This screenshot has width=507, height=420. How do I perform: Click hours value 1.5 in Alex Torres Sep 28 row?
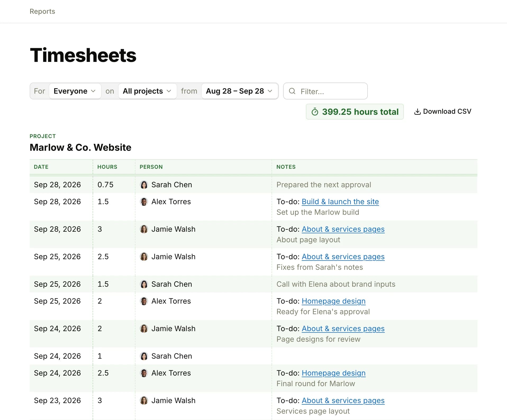pos(103,202)
